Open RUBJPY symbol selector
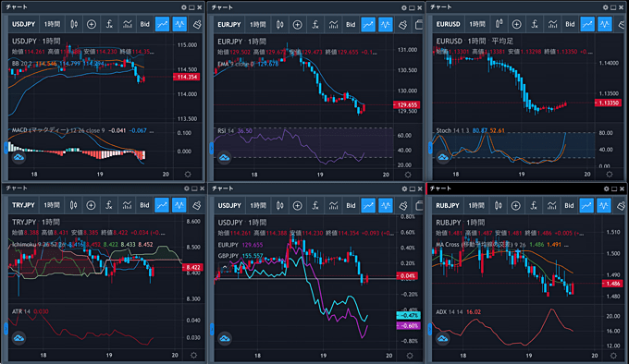The image size is (629, 364). pyautogui.click(x=448, y=206)
